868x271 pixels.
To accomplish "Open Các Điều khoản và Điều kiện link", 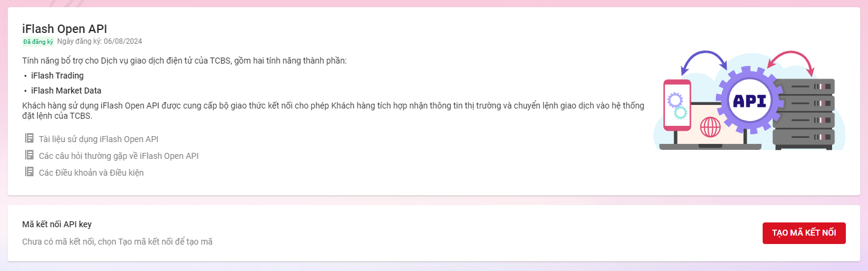I will (91, 173).
